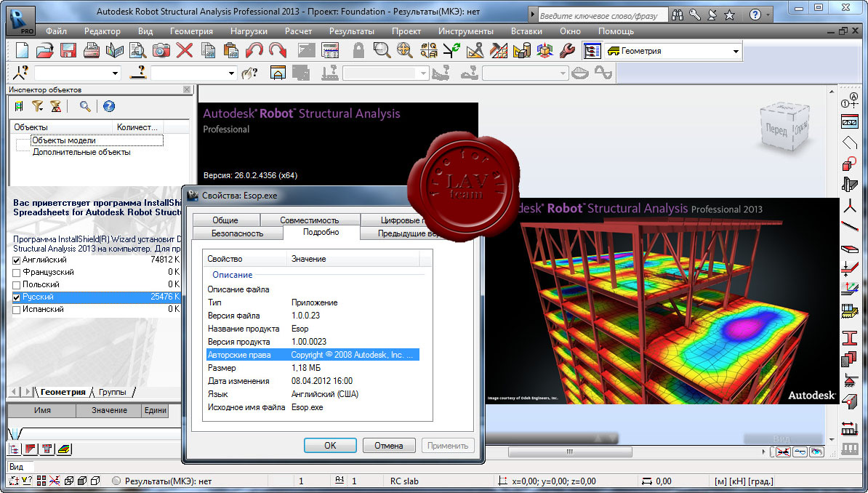
Task: Click the layout selection list icon beside Геометрия
Action: click(592, 51)
